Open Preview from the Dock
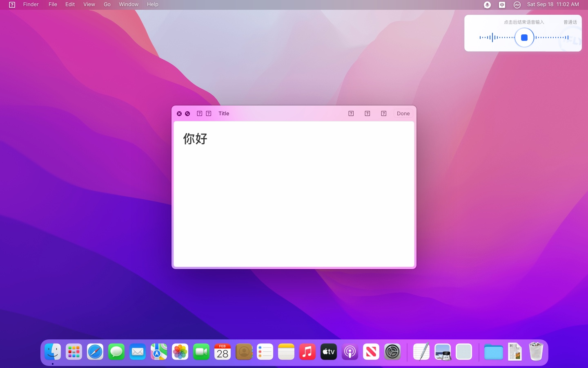The image size is (588, 368). pos(443,352)
